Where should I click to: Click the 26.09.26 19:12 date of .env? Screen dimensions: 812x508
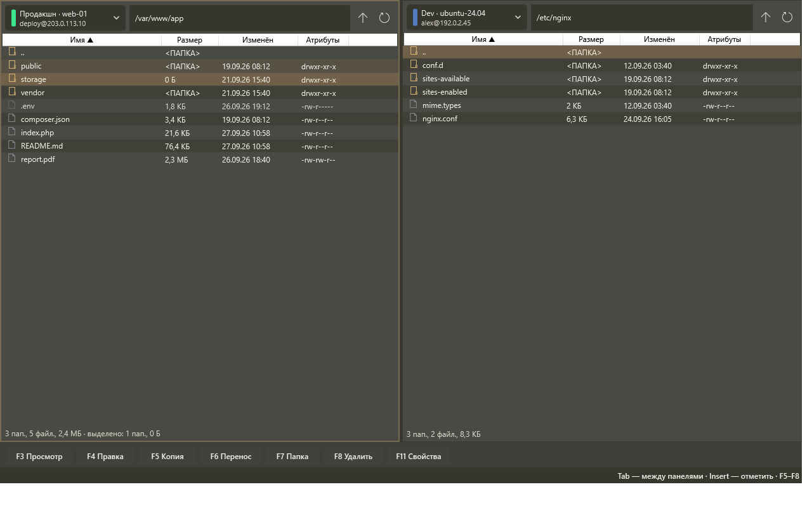[x=246, y=106]
